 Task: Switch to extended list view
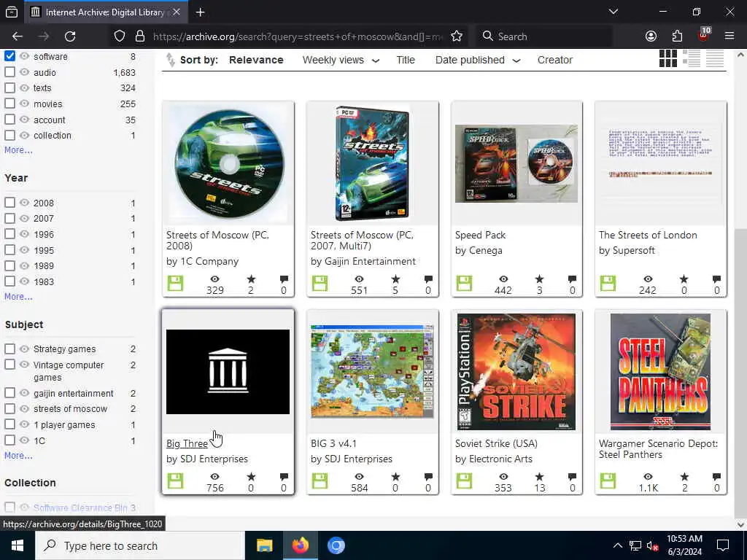click(x=692, y=58)
